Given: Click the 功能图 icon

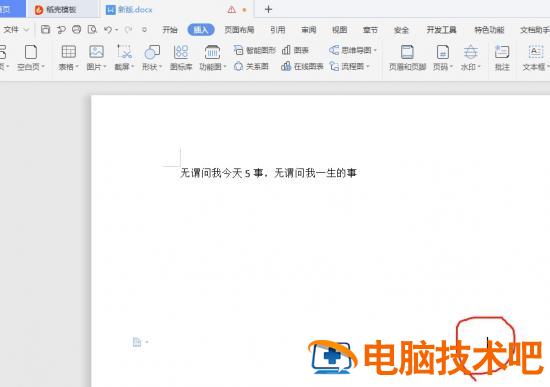Looking at the screenshot, I should point(212,52).
